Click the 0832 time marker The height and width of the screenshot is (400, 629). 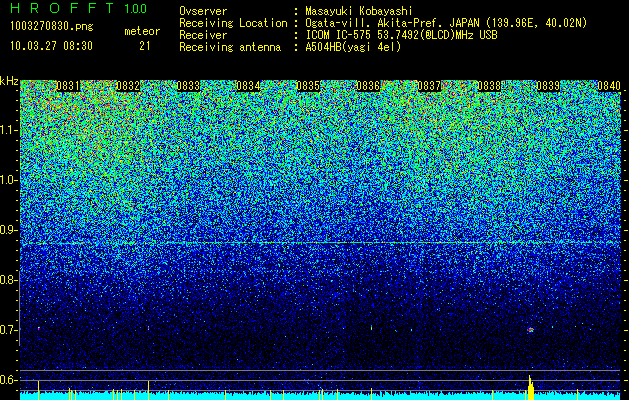(x=128, y=86)
